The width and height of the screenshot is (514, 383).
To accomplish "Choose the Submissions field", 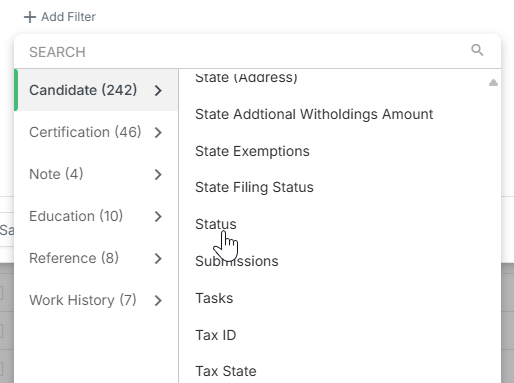I will [x=237, y=261].
